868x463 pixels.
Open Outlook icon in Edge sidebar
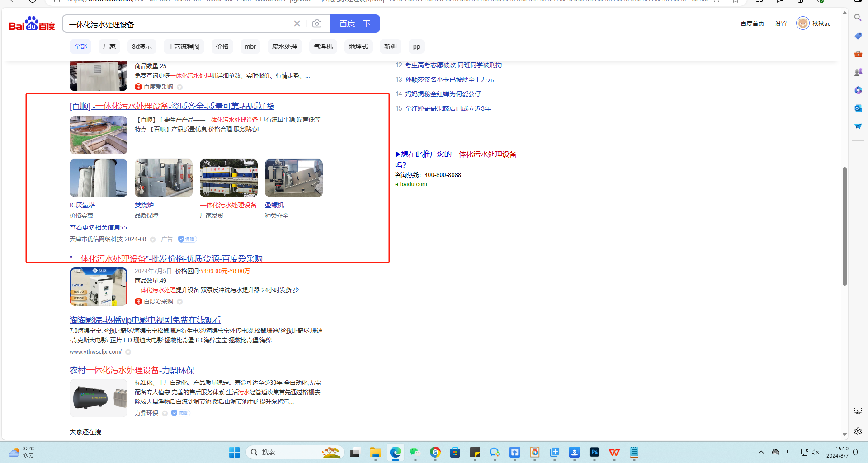(858, 108)
